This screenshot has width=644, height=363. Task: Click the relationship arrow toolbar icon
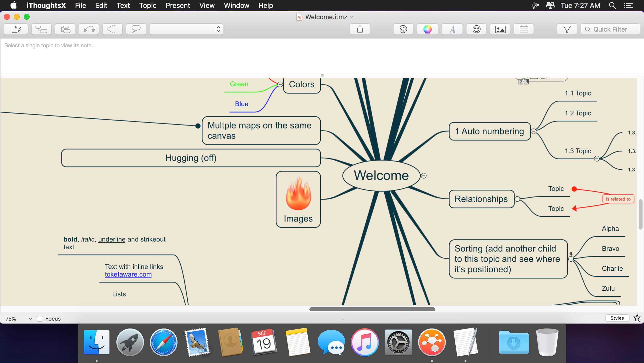[89, 29]
